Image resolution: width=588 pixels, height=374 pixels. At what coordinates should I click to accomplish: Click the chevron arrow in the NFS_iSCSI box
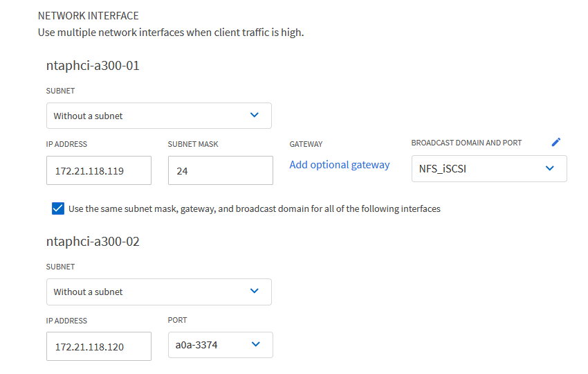pyautogui.click(x=550, y=168)
